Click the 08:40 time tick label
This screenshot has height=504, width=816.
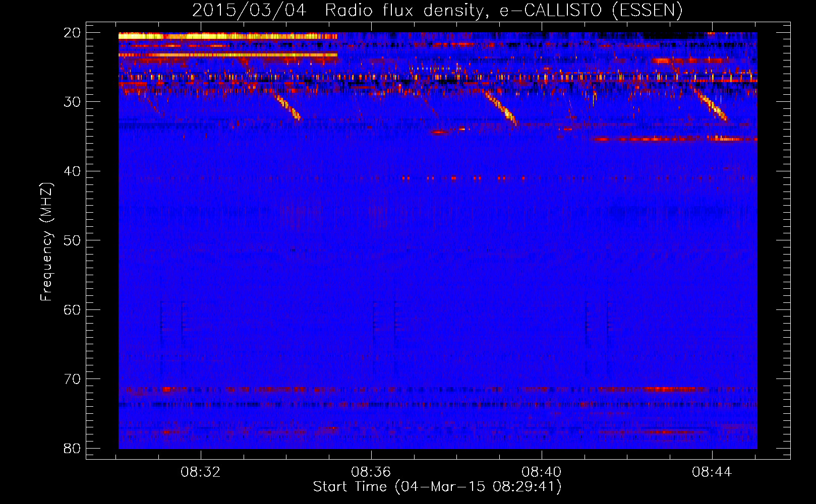(x=542, y=472)
